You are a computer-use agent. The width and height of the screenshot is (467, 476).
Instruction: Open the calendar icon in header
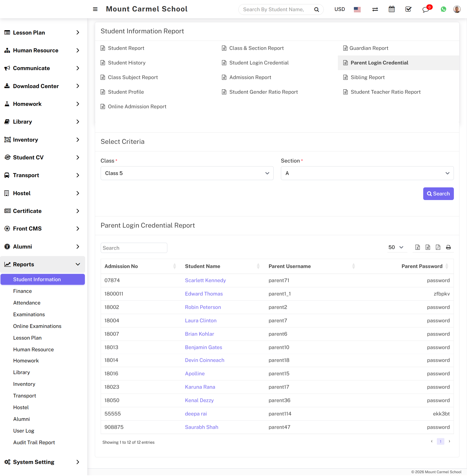tap(392, 9)
